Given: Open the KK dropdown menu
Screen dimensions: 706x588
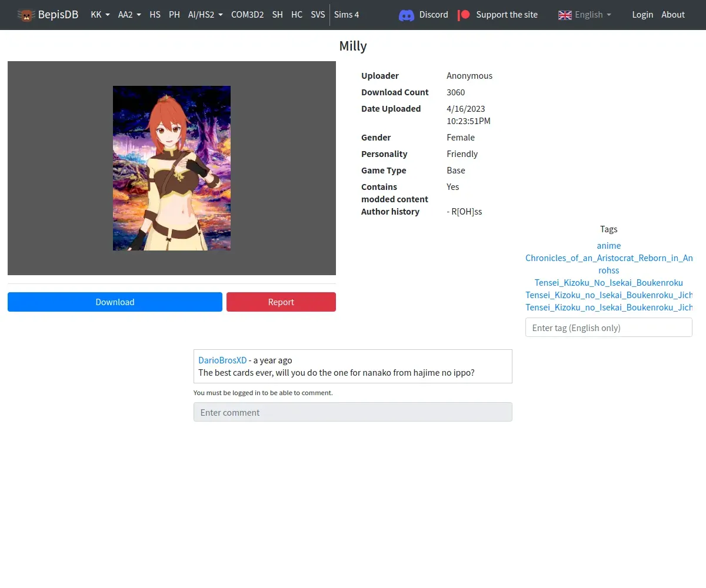Looking at the screenshot, I should [100, 15].
